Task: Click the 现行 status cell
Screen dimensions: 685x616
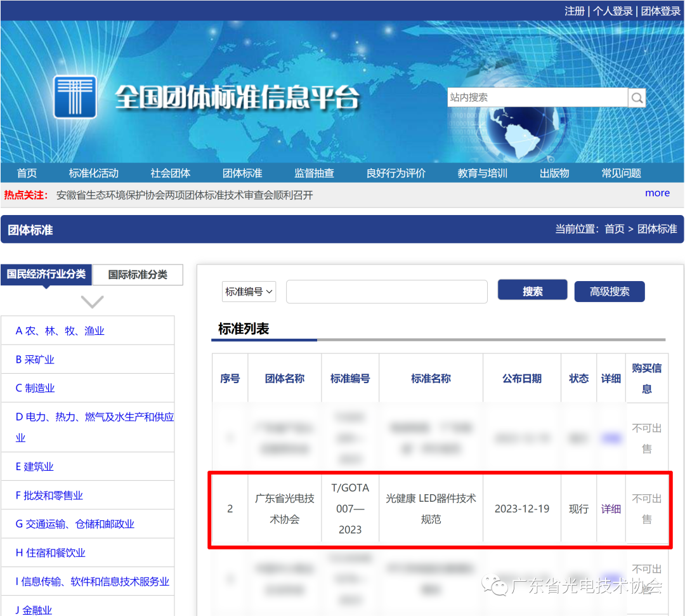Action: click(x=579, y=509)
